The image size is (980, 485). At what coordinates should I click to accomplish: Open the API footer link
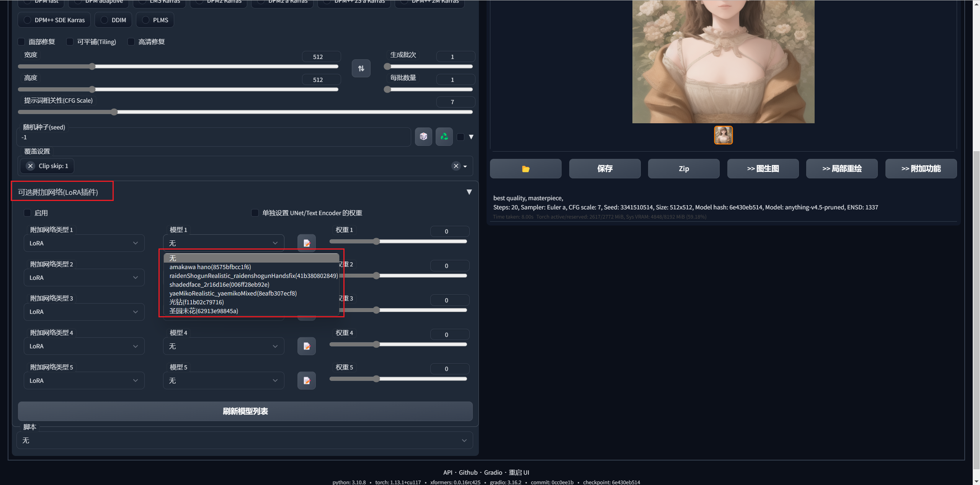coord(448,472)
